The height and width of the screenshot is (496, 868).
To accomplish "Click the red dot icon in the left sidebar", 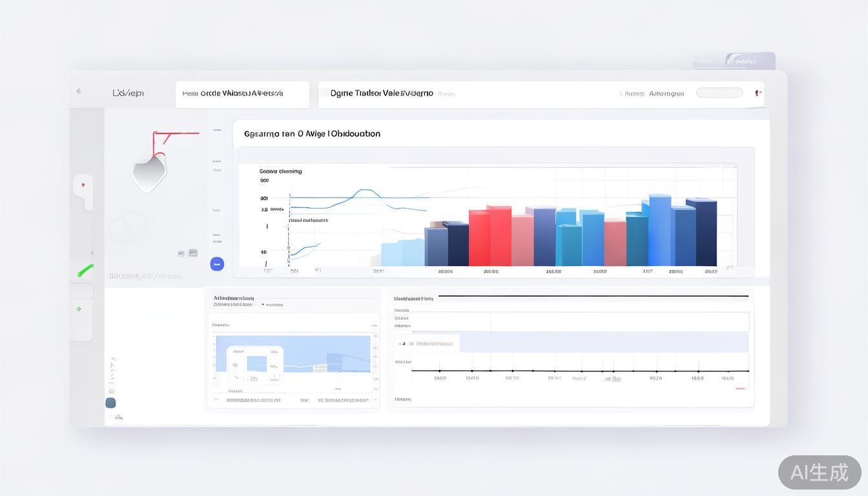I will pyautogui.click(x=83, y=185).
